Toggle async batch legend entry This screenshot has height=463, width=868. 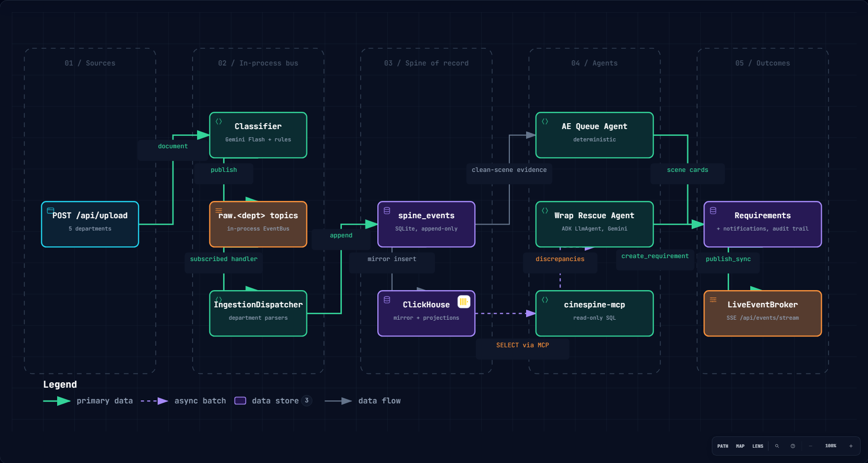[x=183, y=401]
